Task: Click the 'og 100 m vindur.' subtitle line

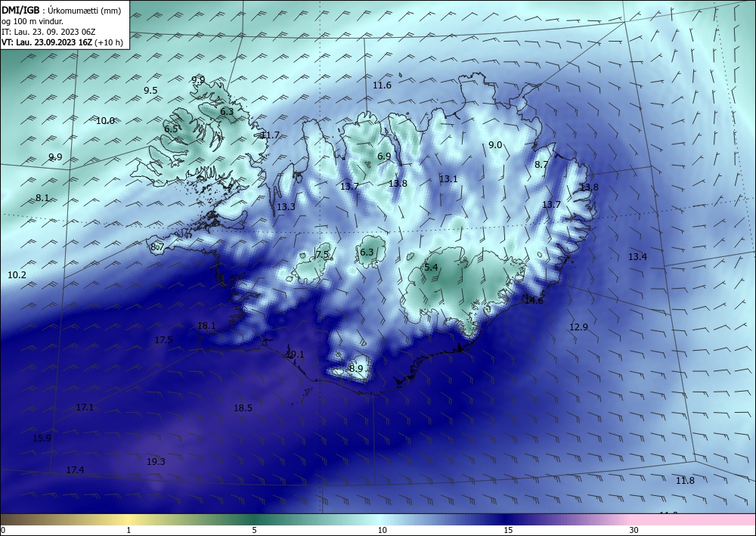Action: click(x=33, y=21)
